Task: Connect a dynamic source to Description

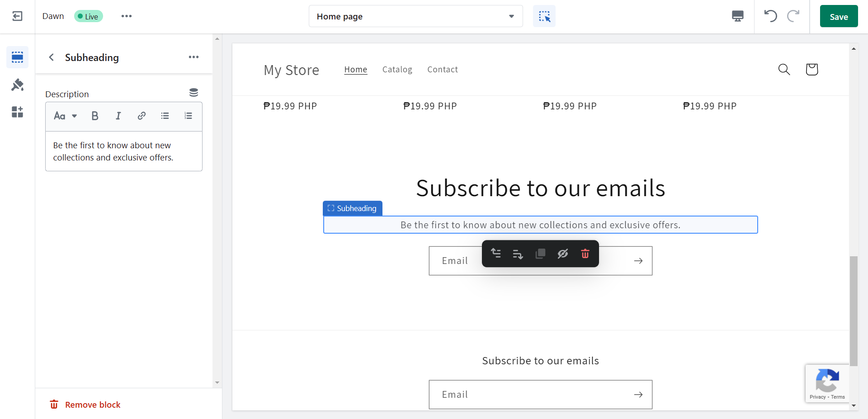Action: tap(194, 93)
